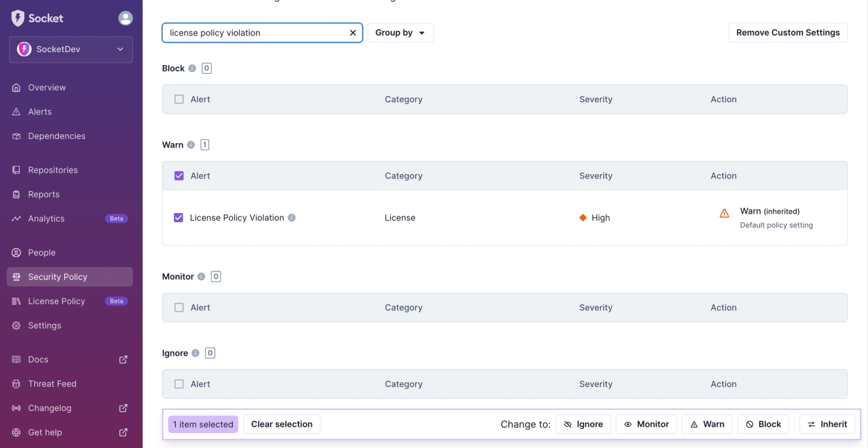Image resolution: width=868 pixels, height=448 pixels.
Task: Open the License Policy sidebar page
Action: [56, 301]
